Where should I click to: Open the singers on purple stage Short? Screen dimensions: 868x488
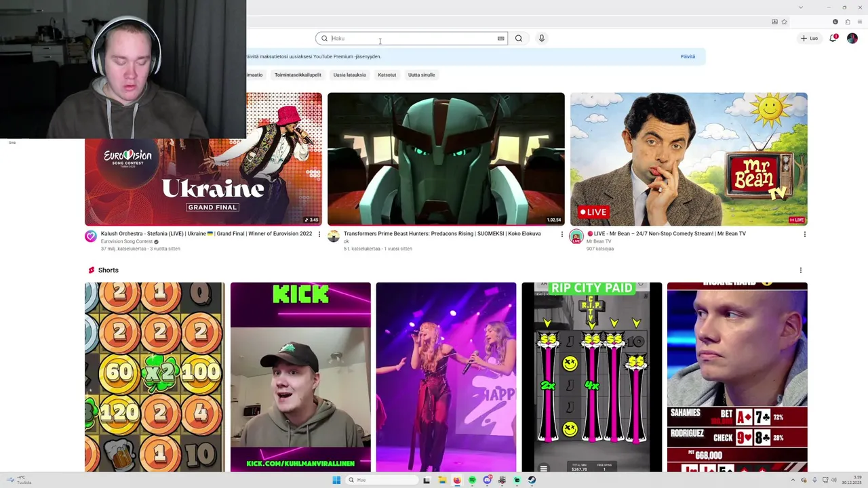click(x=446, y=377)
